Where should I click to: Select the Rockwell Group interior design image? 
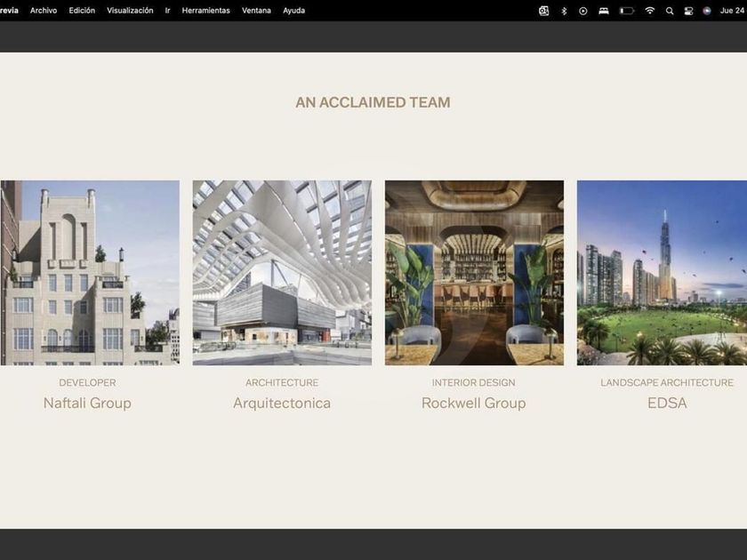click(474, 273)
